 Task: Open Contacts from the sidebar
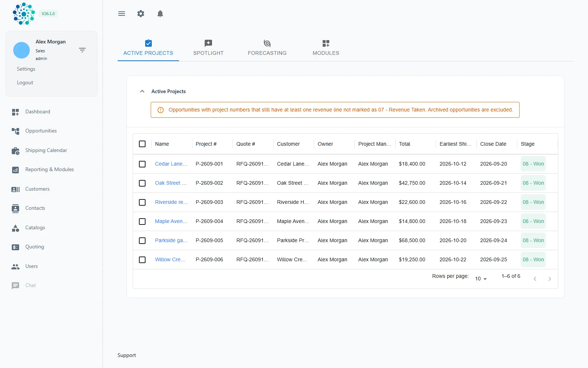coord(35,208)
